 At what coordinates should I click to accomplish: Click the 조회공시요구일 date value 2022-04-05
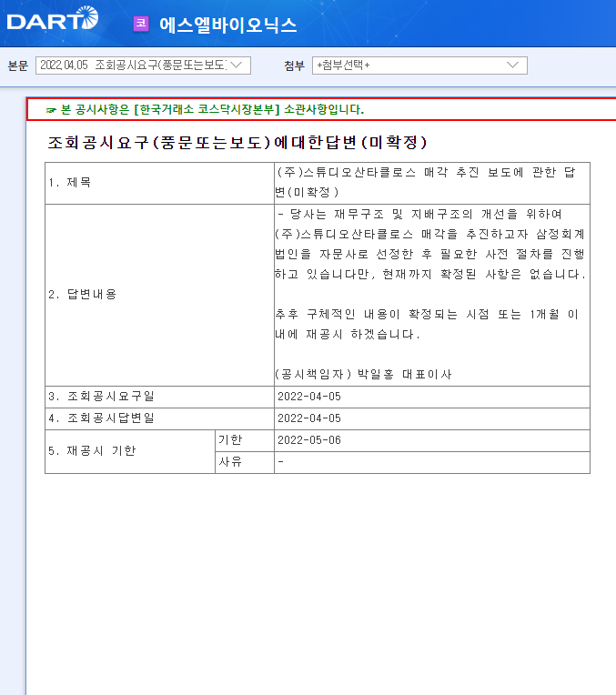(309, 397)
